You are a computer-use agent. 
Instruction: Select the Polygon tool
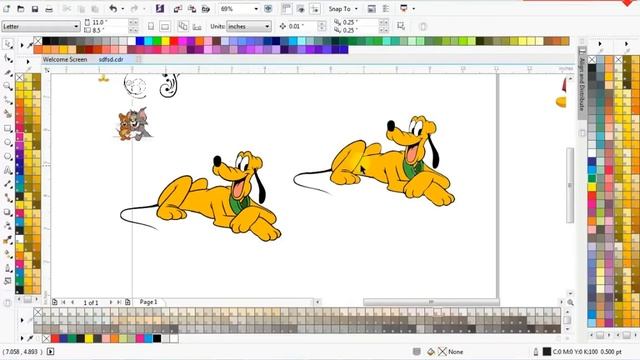tap(8, 156)
